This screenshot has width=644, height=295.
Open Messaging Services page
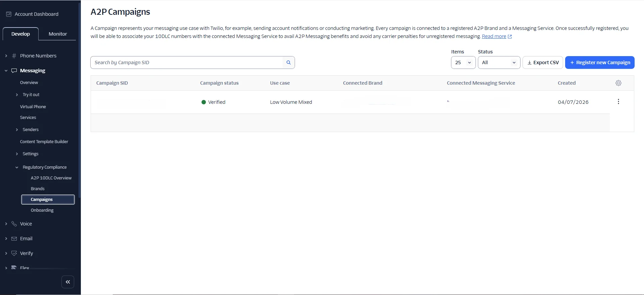coord(28,118)
